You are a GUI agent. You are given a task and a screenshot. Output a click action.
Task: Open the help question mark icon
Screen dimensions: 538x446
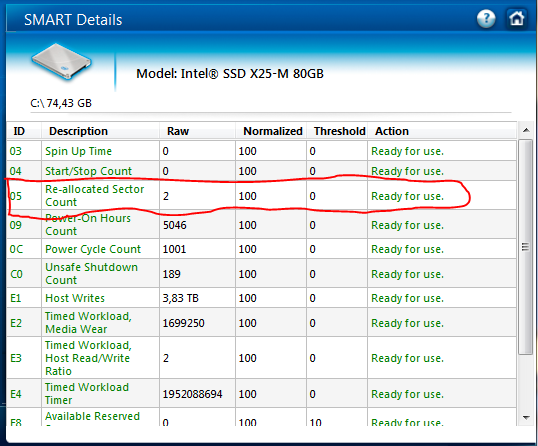point(486,19)
